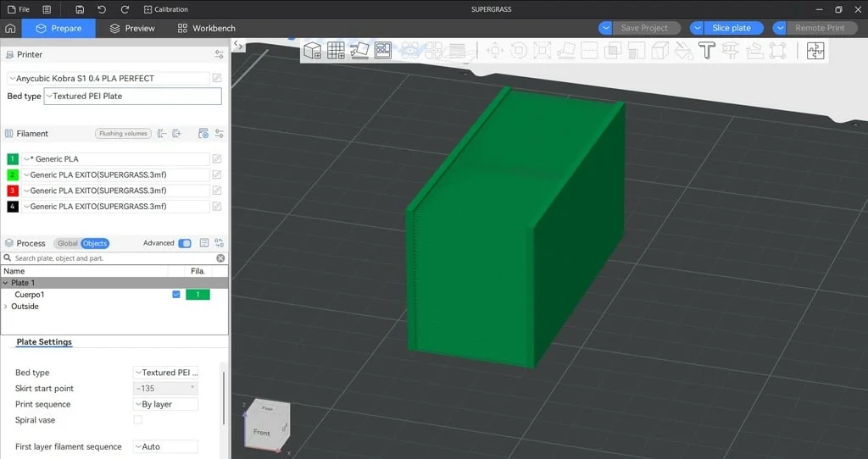Click the Slice plate button
868x459 pixels.
coord(731,28)
